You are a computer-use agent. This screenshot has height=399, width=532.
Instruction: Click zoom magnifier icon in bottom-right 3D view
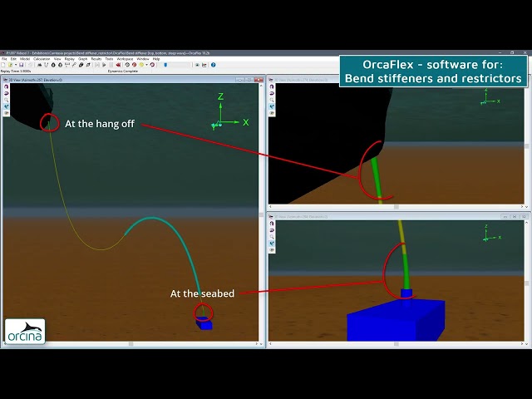[x=272, y=237]
